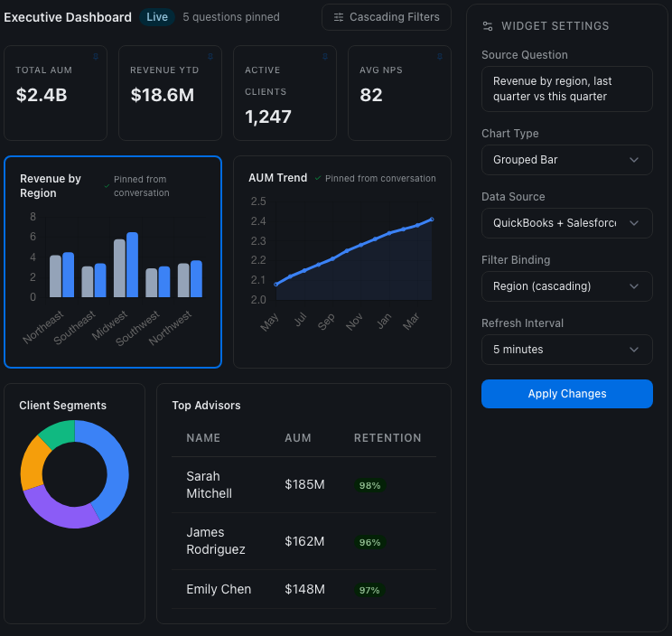672x636 pixels.
Task: Click the checkmark icon on Revenue by Region
Action: coord(107,185)
